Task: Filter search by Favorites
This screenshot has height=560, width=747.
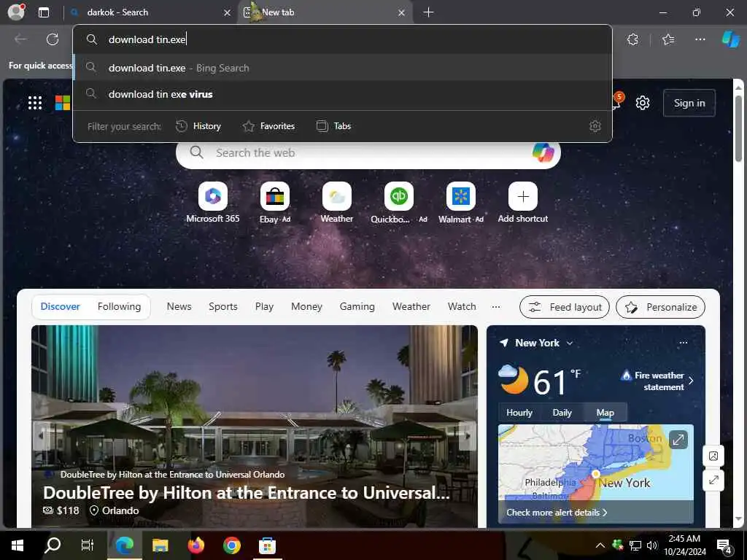Action: (268, 126)
